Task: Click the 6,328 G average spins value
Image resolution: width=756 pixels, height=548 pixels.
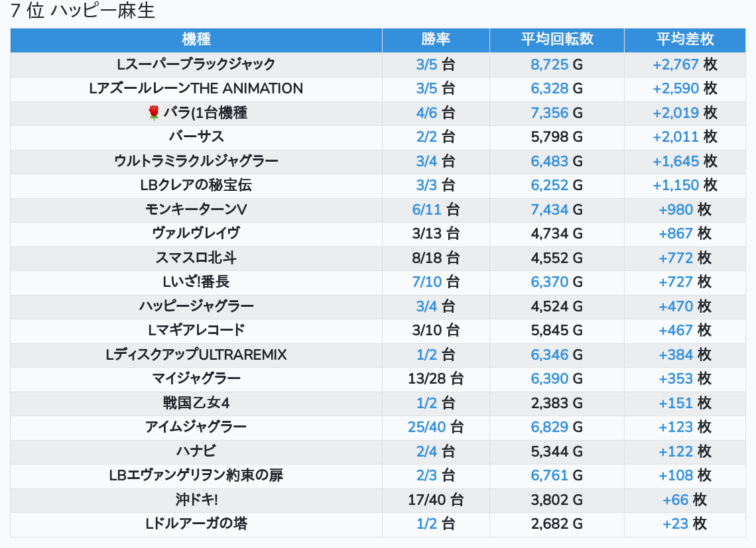Action: click(557, 89)
